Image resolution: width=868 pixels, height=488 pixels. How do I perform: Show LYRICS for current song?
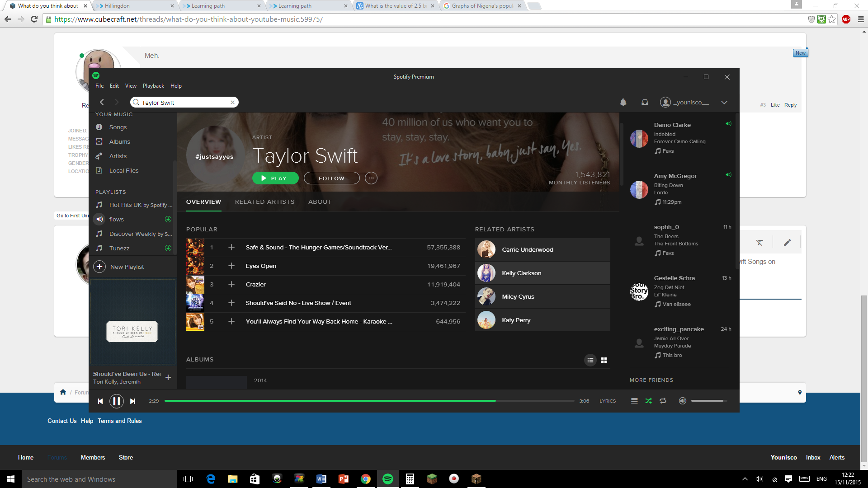(608, 401)
